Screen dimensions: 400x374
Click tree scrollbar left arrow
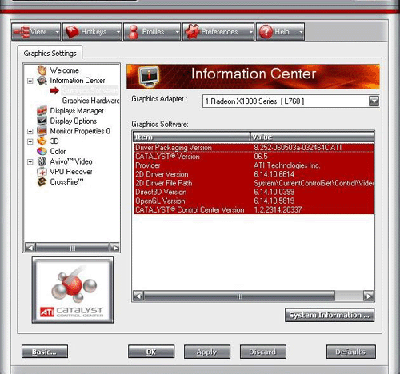30,247
